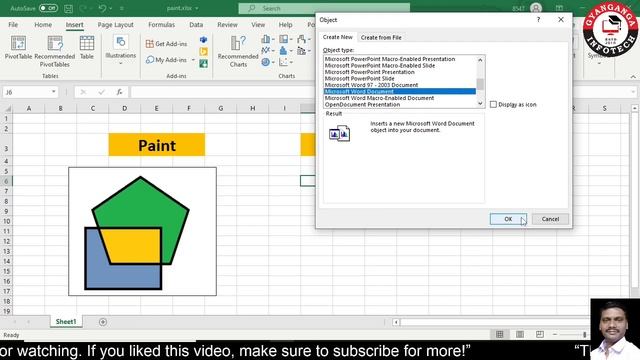Open Customize Quick Access Toolbar dropdown
Viewport: 640px width, 360px height.
[122, 8]
